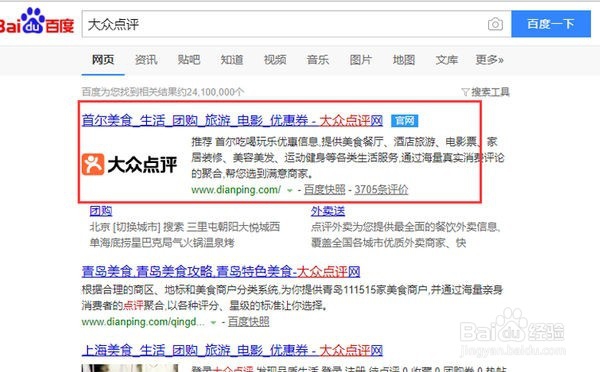Switch to the 资讯 tab
The width and height of the screenshot is (600, 372).
tap(146, 60)
